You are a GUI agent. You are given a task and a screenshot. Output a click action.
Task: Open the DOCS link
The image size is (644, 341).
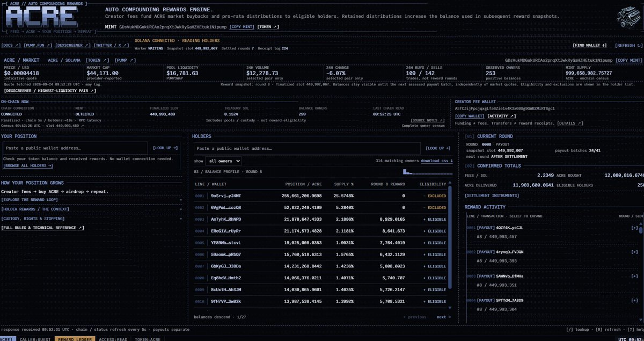click(x=11, y=46)
